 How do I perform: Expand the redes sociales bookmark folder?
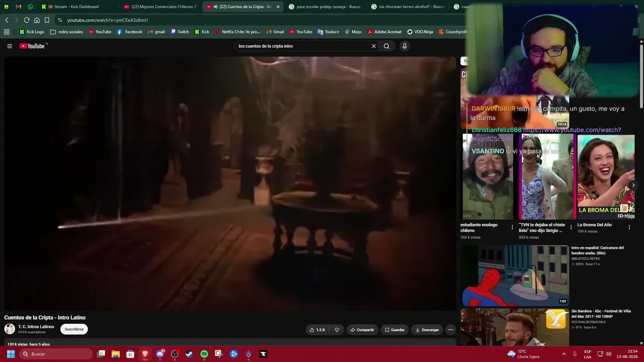66,32
